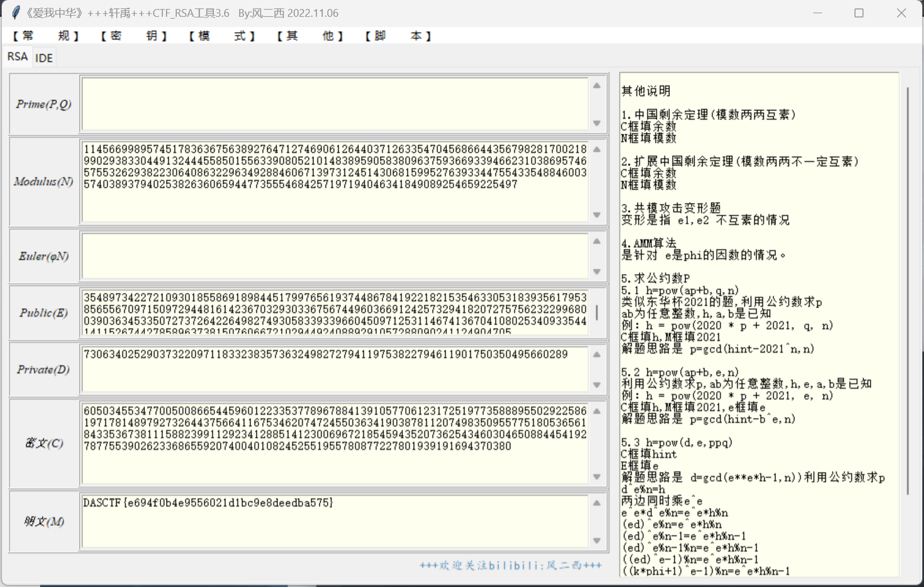This screenshot has width=924, height=587.
Task: Click the Public(E) label
Action: (x=44, y=313)
